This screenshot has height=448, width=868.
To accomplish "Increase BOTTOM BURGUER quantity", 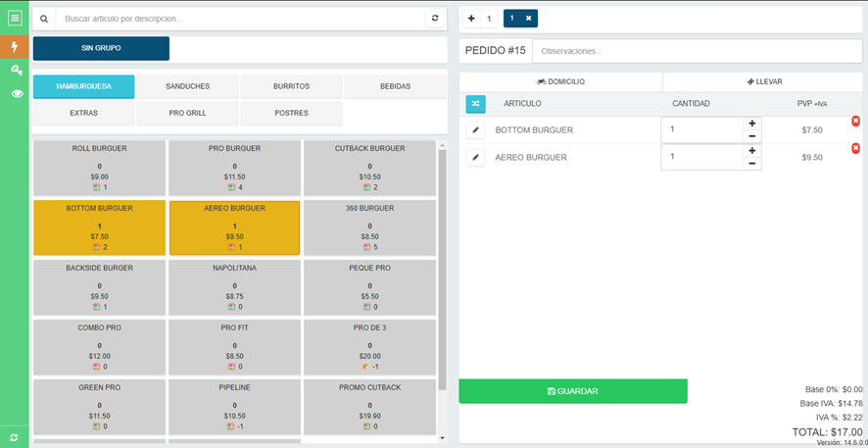I will tap(751, 123).
